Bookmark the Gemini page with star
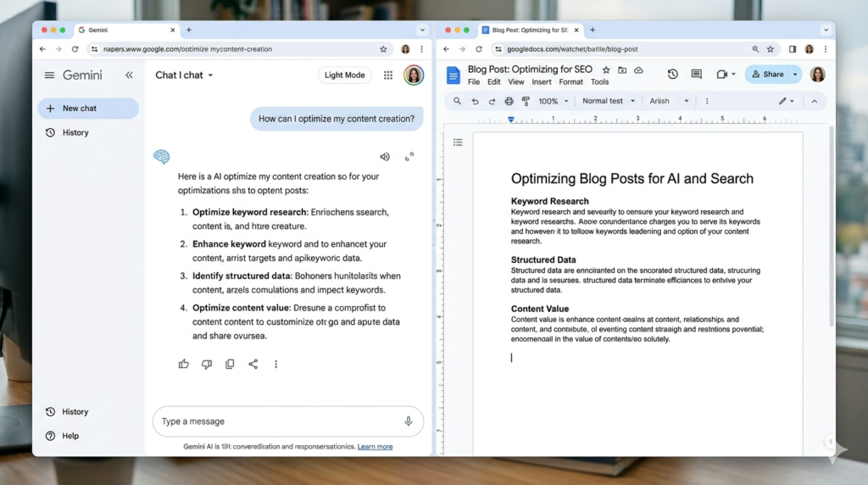The height and width of the screenshot is (485, 868). click(x=383, y=49)
